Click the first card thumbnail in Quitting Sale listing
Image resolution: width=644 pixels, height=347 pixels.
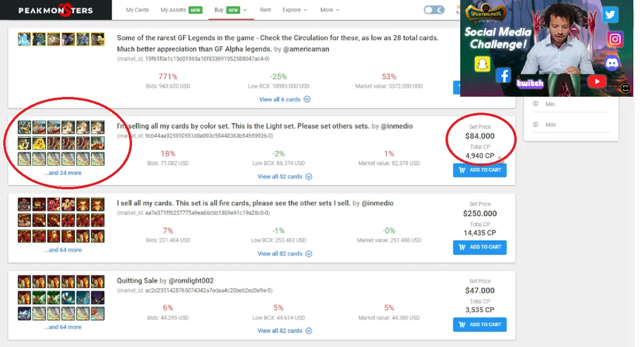[24, 281]
